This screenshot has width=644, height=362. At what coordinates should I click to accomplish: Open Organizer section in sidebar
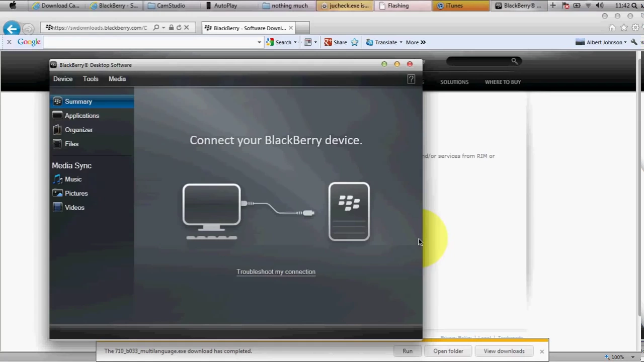92,130
